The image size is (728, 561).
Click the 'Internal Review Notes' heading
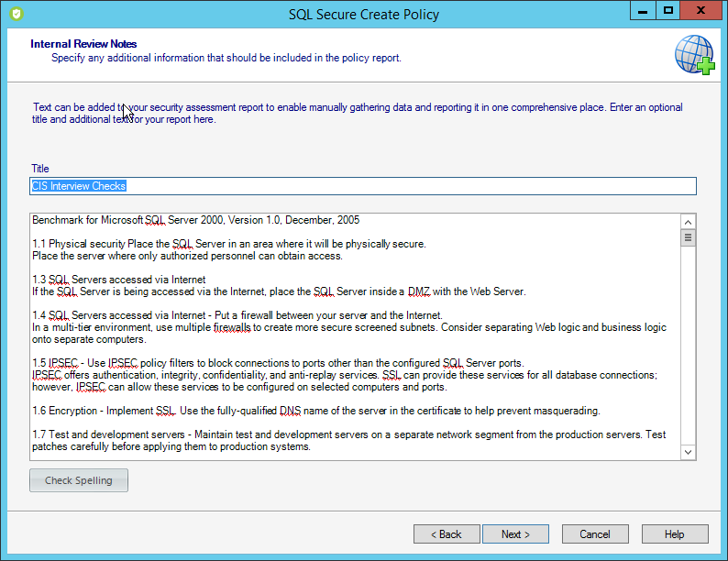tap(83, 44)
